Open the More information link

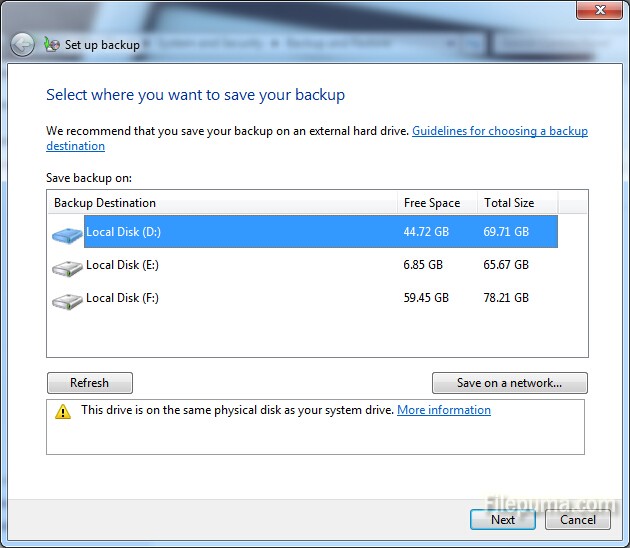444,410
